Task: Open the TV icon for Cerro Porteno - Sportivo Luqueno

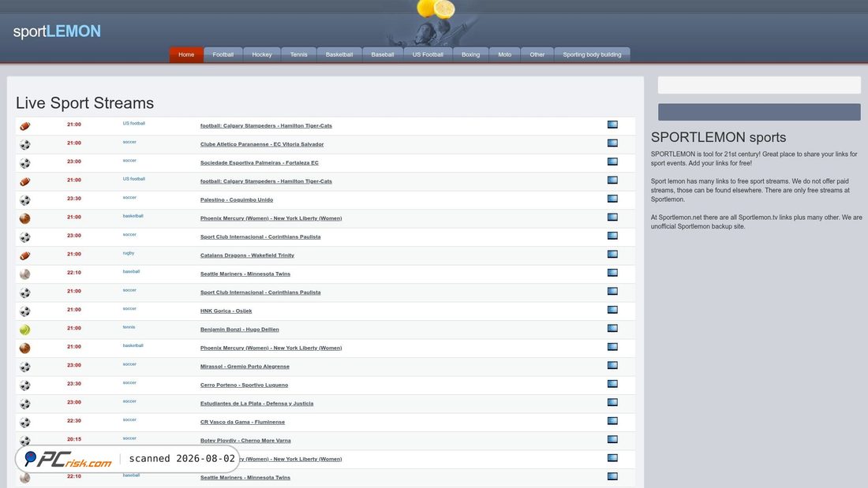Action: point(612,384)
